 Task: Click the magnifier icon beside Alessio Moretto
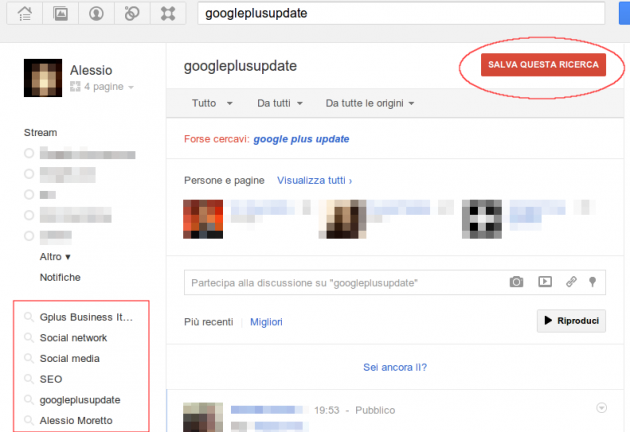(29, 420)
